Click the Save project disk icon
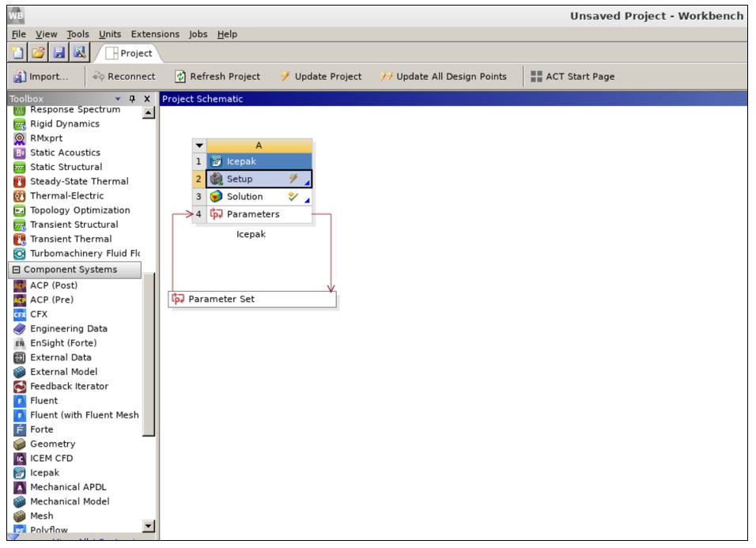Viewport: 756px width, 548px height. point(59,52)
